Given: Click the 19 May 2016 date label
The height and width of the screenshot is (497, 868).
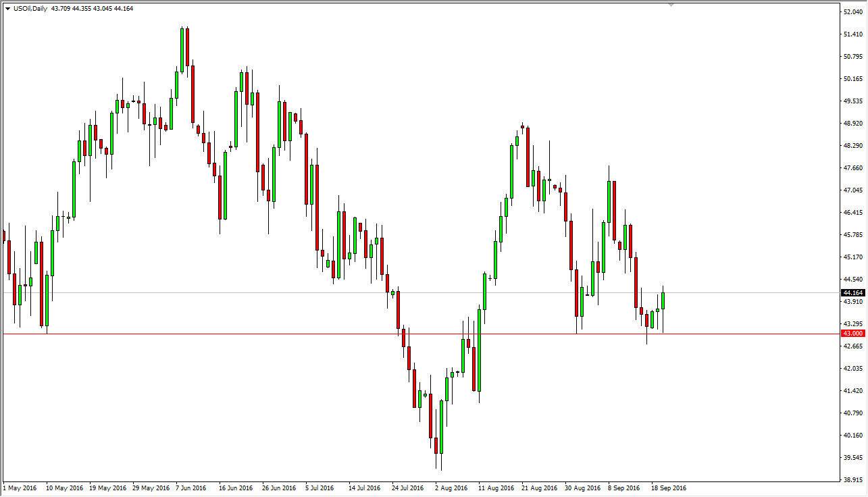Looking at the screenshot, I should (108, 488).
